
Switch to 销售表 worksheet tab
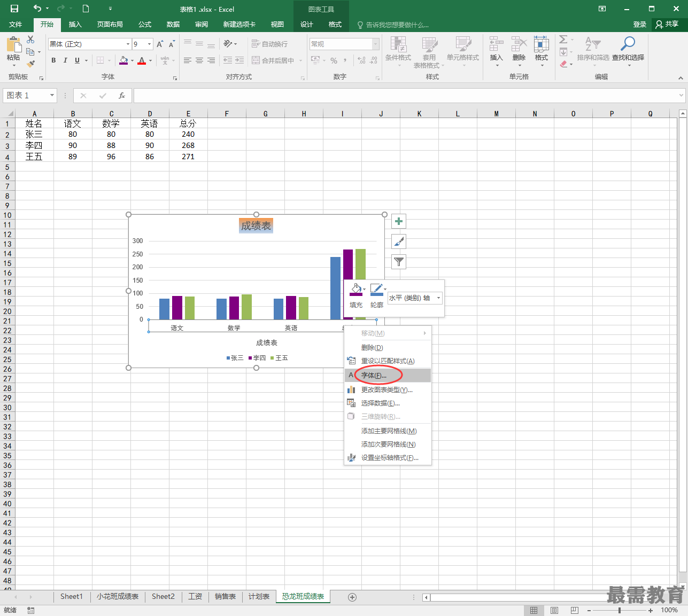click(225, 597)
